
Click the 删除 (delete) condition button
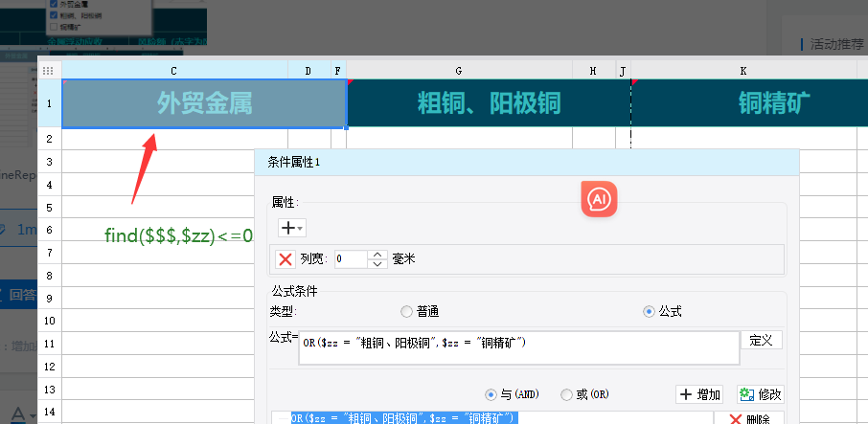point(749,419)
